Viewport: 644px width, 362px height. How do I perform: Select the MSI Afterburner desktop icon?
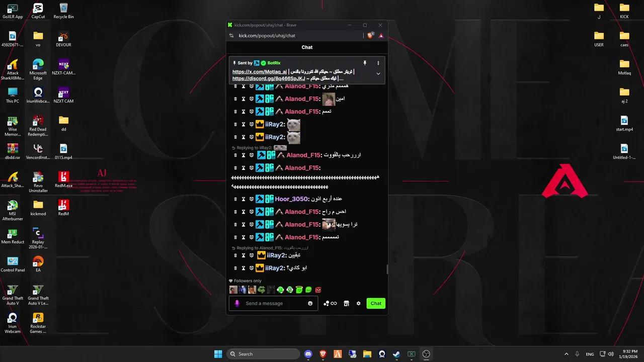coord(13,211)
